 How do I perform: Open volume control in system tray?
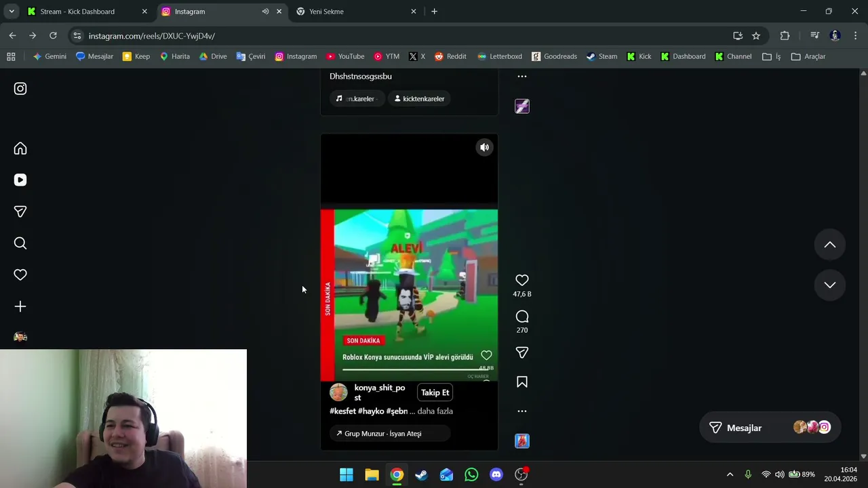tap(779, 474)
